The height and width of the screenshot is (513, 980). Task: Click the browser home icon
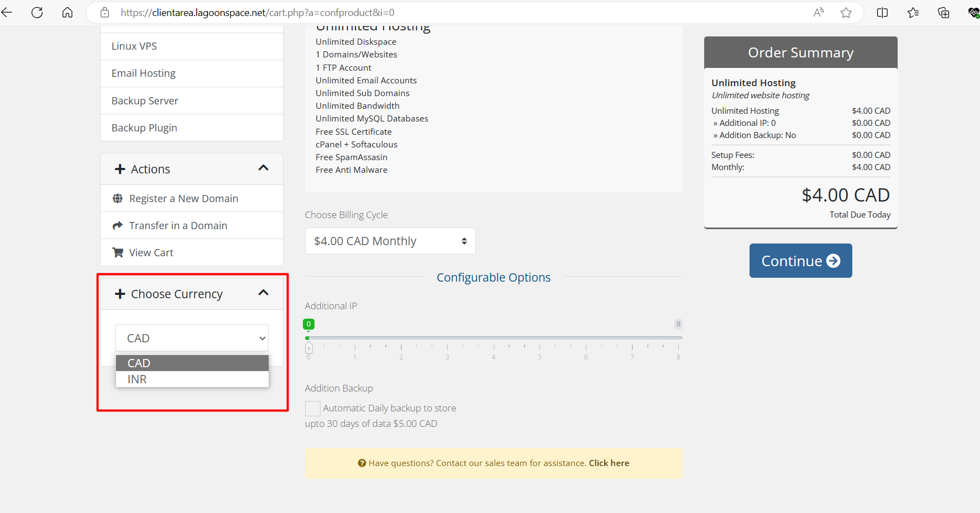tap(67, 13)
